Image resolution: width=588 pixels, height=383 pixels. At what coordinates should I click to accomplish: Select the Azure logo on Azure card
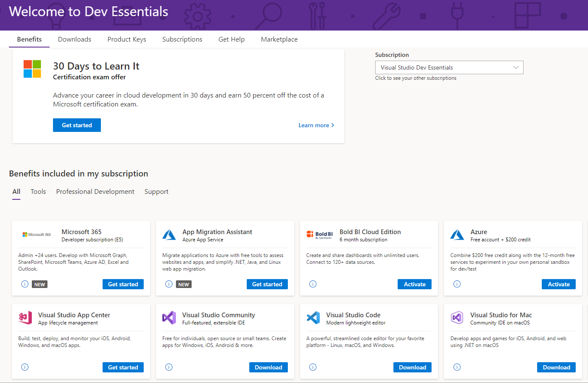[457, 235]
